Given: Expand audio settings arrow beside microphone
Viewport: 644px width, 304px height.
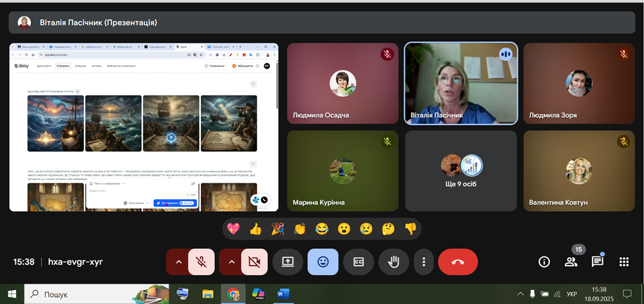Looking at the screenshot, I should (178, 262).
